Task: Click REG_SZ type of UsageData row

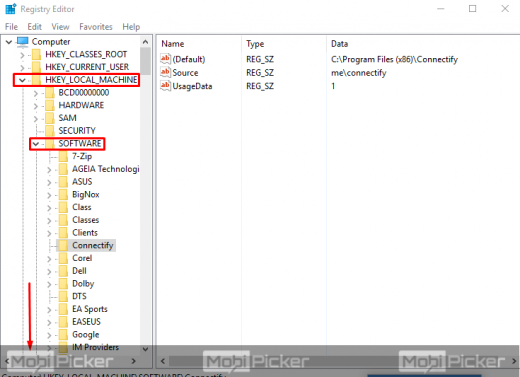Action: click(260, 86)
